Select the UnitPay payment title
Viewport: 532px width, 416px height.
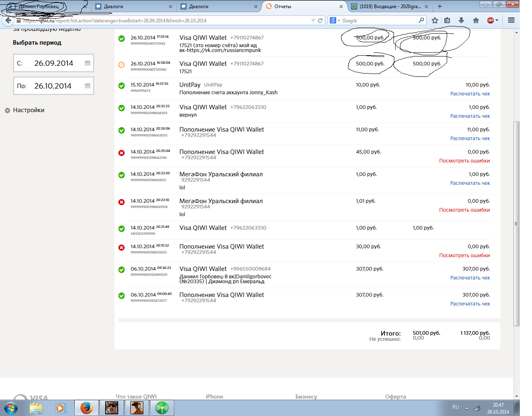(190, 85)
